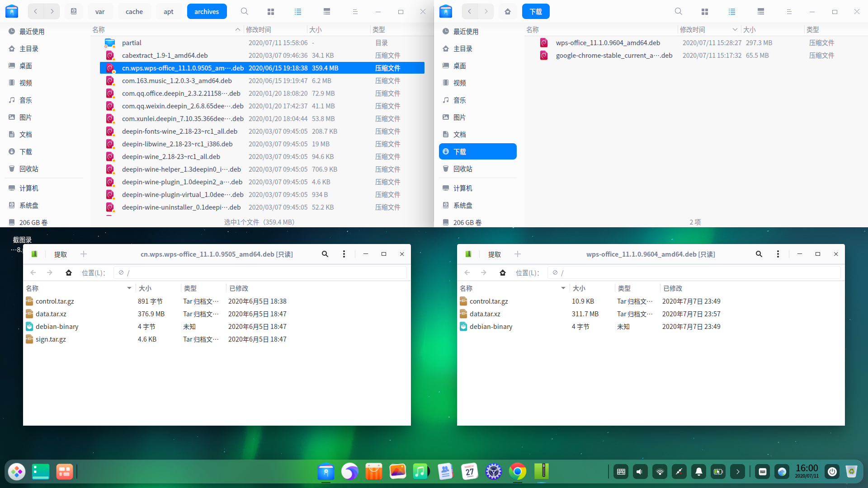Viewport: 868px width, 488px height.
Task: Open the launcher icon in dock
Action: 17,472
